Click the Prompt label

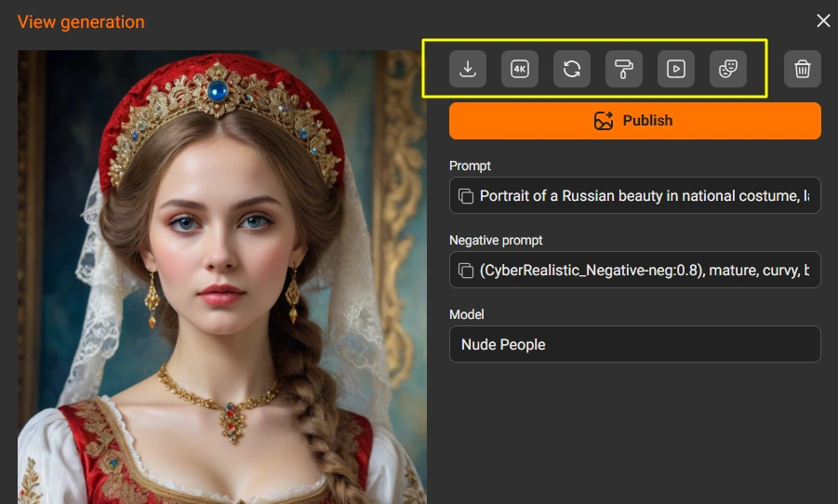[470, 166]
